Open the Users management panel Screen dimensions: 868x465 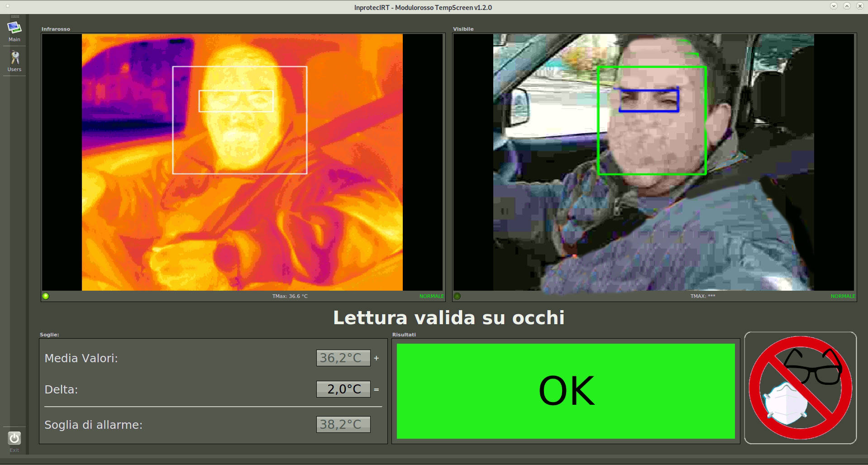click(14, 61)
